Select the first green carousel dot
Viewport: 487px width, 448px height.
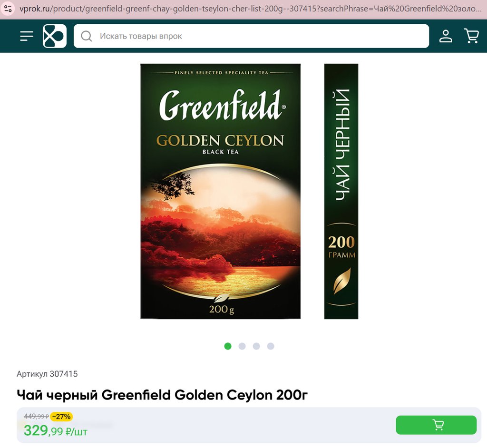(x=228, y=346)
